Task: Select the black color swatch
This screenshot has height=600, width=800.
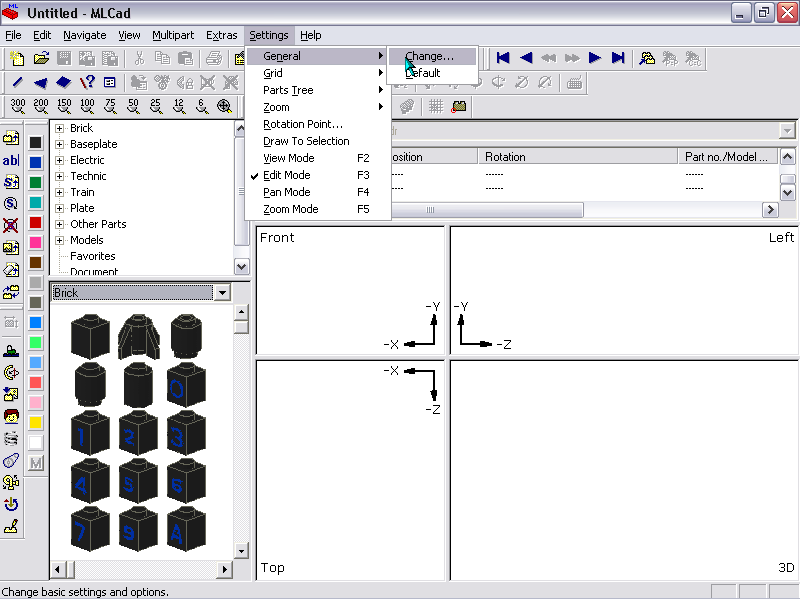Action: (x=35, y=142)
